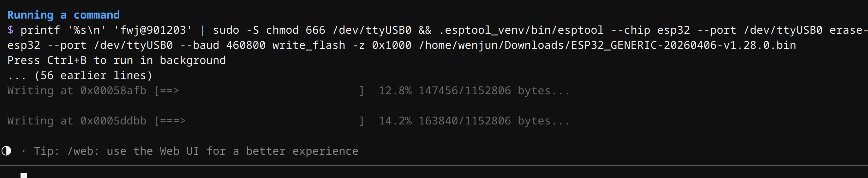The width and height of the screenshot is (868, 178).
Task: Click the 'Running a command' heading
Action: [x=63, y=15]
